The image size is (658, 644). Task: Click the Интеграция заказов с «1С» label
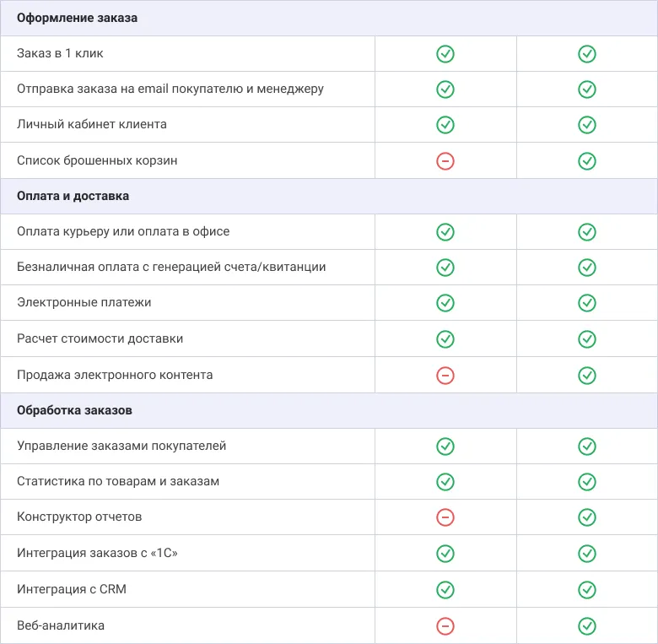[98, 553]
